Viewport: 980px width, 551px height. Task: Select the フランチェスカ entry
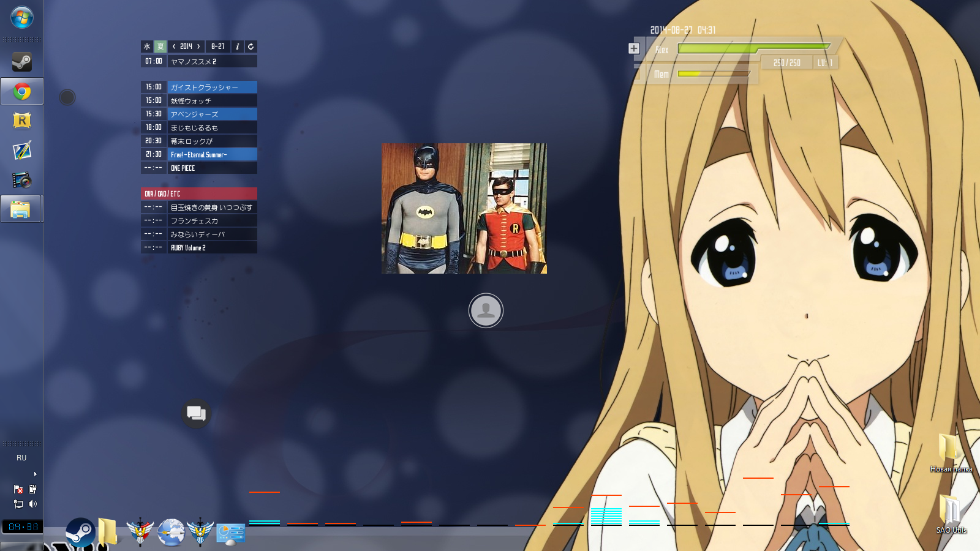213,220
